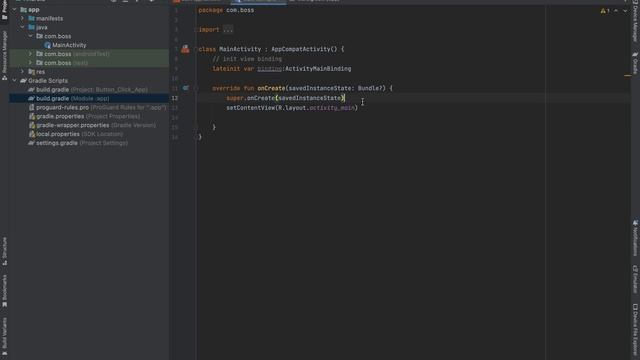Click the Kotlin class icon beside MainActivity
The image size is (640, 360).
(x=47, y=45)
